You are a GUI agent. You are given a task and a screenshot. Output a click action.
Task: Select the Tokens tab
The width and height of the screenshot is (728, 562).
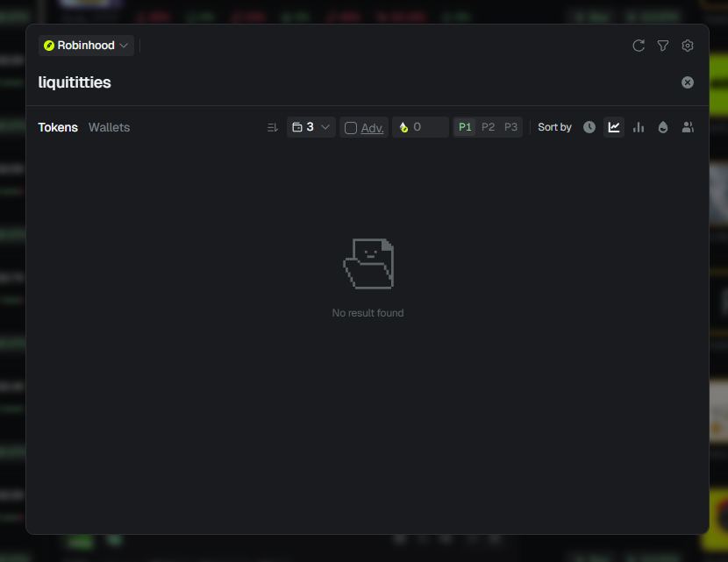coord(58,127)
